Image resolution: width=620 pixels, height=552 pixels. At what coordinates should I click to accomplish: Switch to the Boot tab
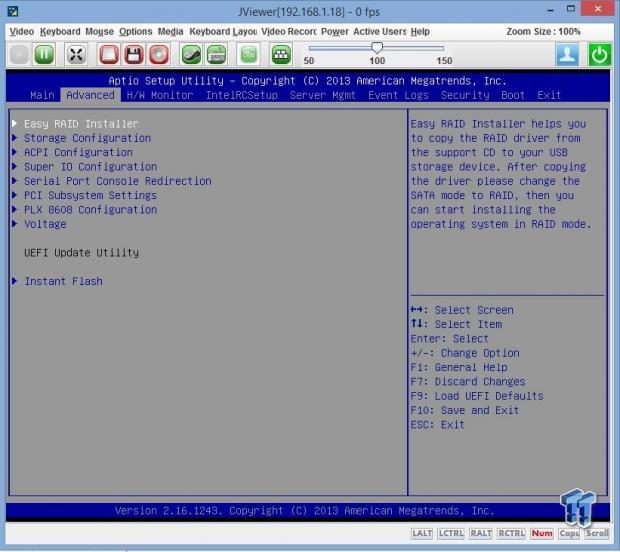click(x=513, y=95)
